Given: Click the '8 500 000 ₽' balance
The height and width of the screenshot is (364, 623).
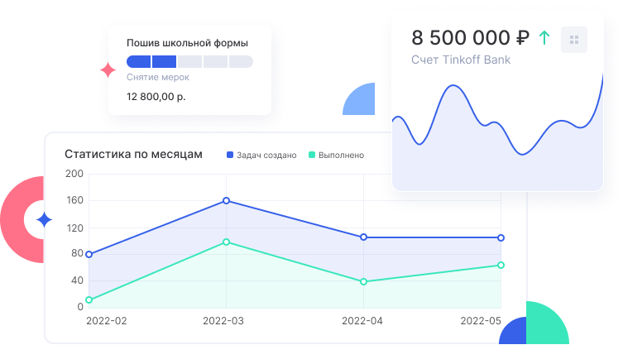Looking at the screenshot, I should pyautogui.click(x=471, y=38).
